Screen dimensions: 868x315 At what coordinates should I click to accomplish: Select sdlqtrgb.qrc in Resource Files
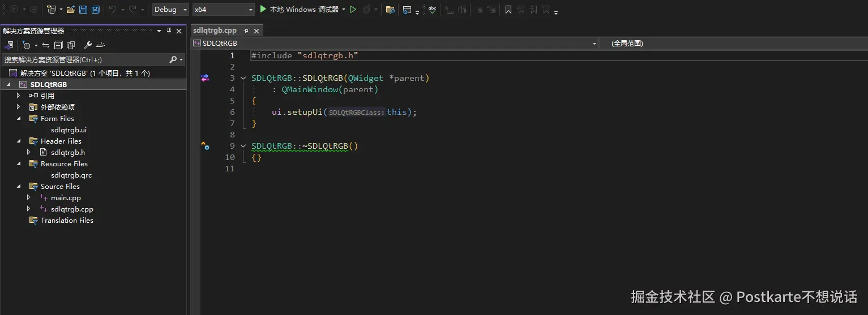(x=71, y=175)
